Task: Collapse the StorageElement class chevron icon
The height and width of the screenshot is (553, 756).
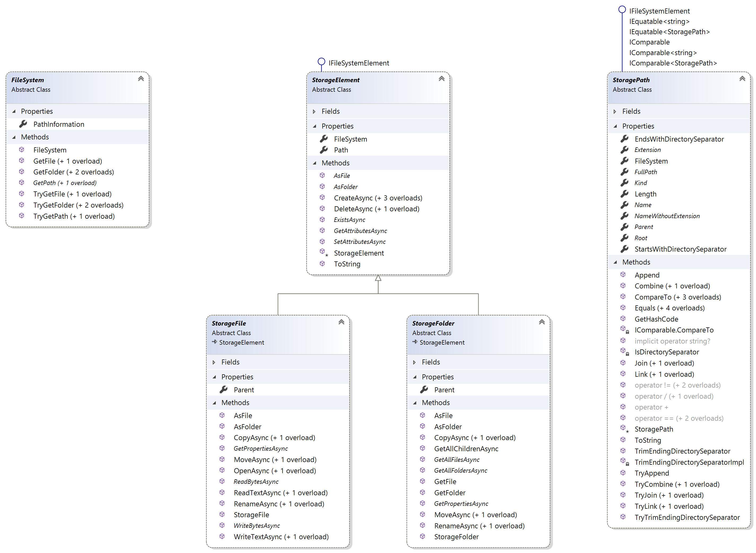Action: 441,79
